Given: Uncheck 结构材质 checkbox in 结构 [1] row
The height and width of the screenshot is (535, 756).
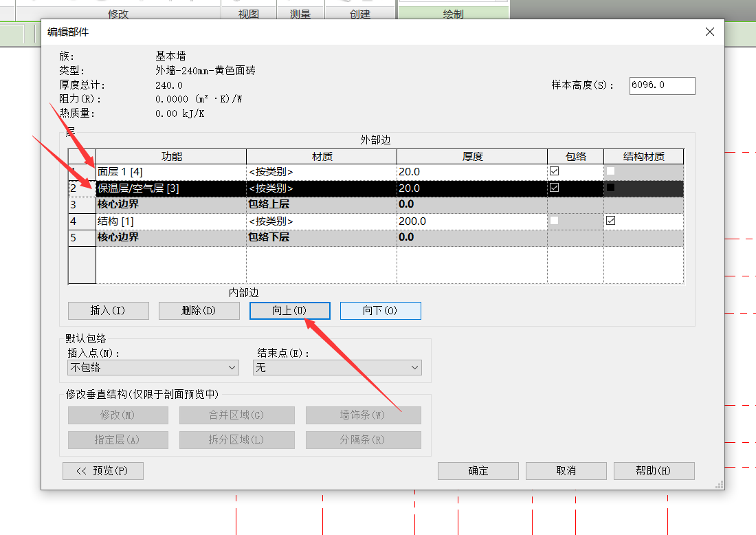Looking at the screenshot, I should pyautogui.click(x=610, y=221).
